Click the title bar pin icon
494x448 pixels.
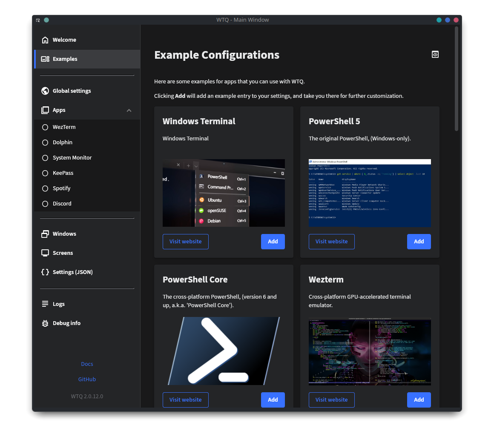(38, 20)
